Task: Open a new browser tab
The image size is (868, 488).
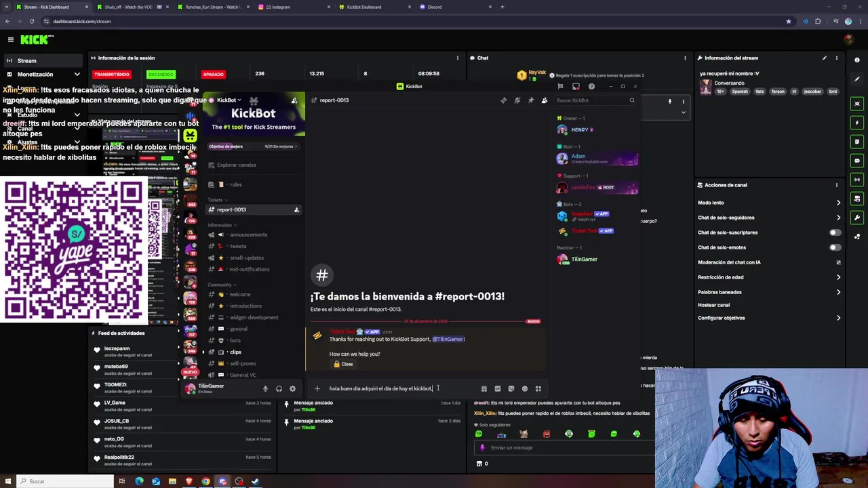Action: [x=502, y=7]
